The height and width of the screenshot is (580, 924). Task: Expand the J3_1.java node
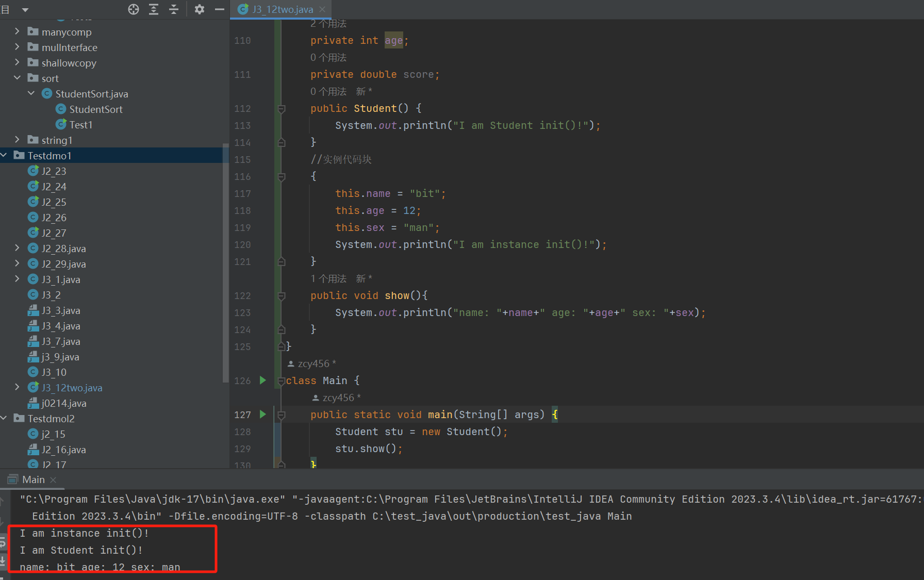coord(17,279)
